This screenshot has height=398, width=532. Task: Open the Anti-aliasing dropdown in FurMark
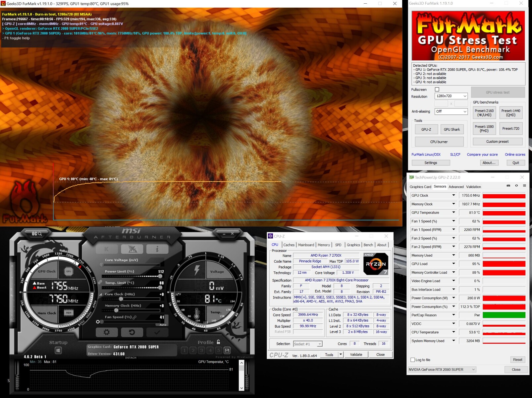[451, 111]
